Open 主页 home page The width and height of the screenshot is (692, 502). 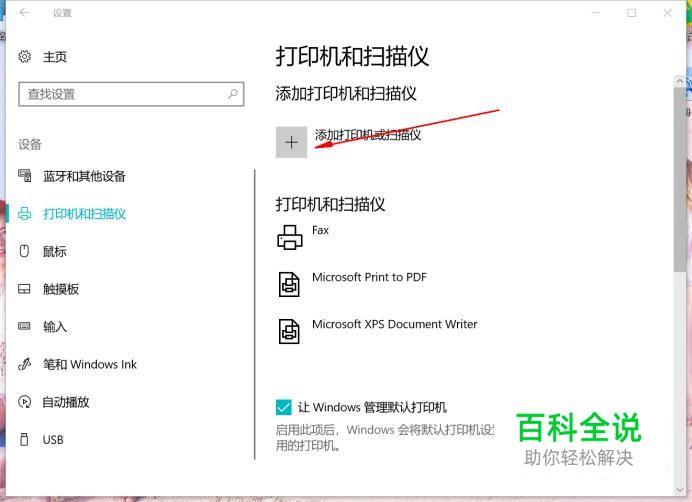pos(55,57)
